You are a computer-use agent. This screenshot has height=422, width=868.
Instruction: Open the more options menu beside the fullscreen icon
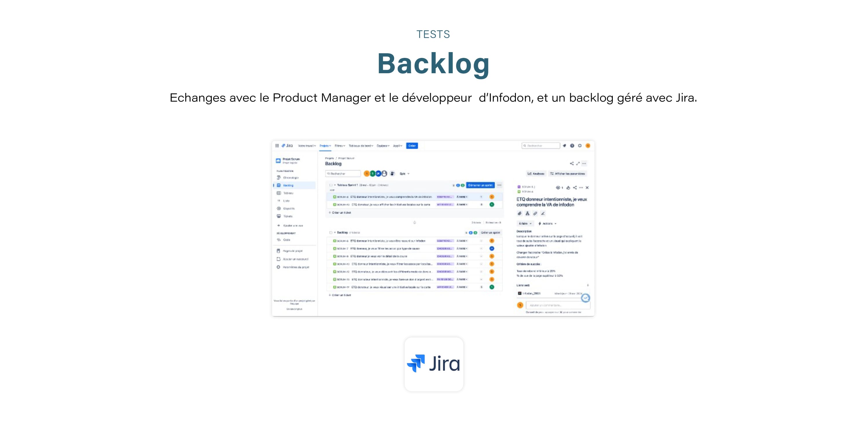(584, 164)
